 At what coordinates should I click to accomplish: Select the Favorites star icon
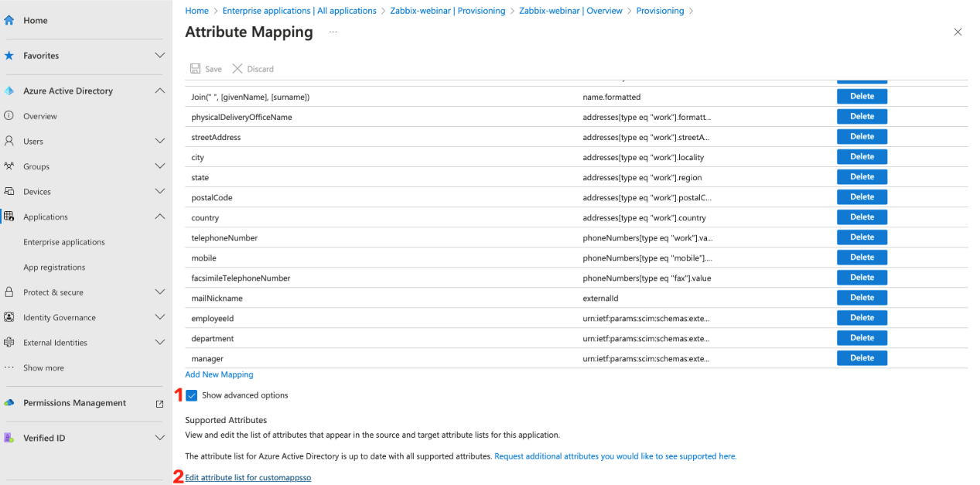(x=9, y=56)
